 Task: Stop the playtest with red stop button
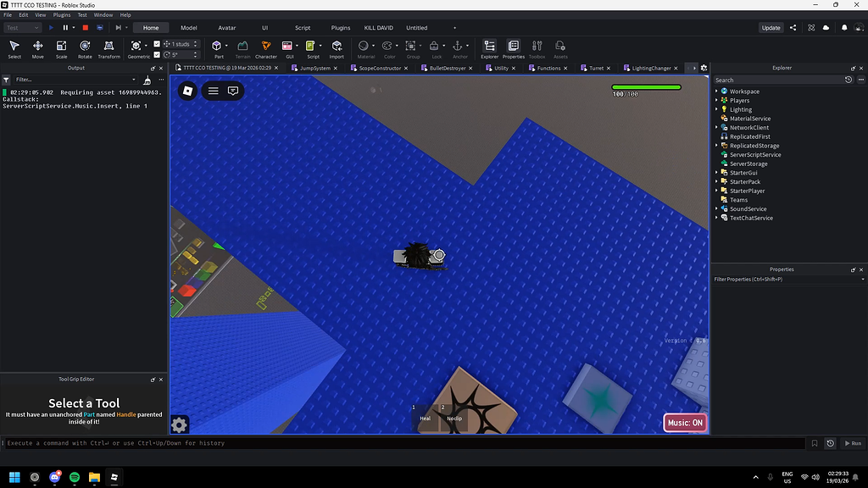pos(86,28)
